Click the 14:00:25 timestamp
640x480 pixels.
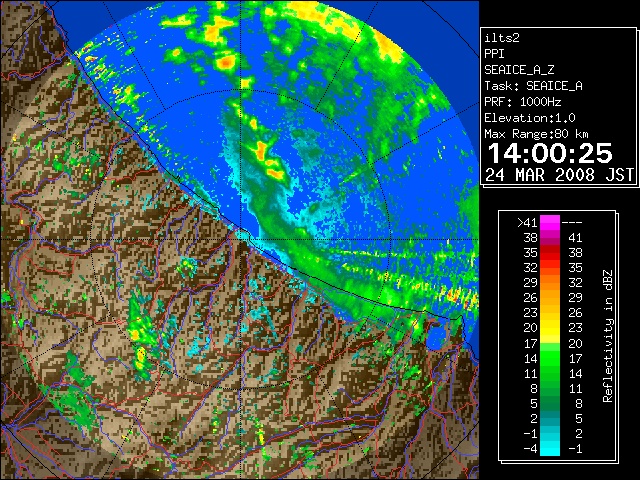(x=550, y=153)
